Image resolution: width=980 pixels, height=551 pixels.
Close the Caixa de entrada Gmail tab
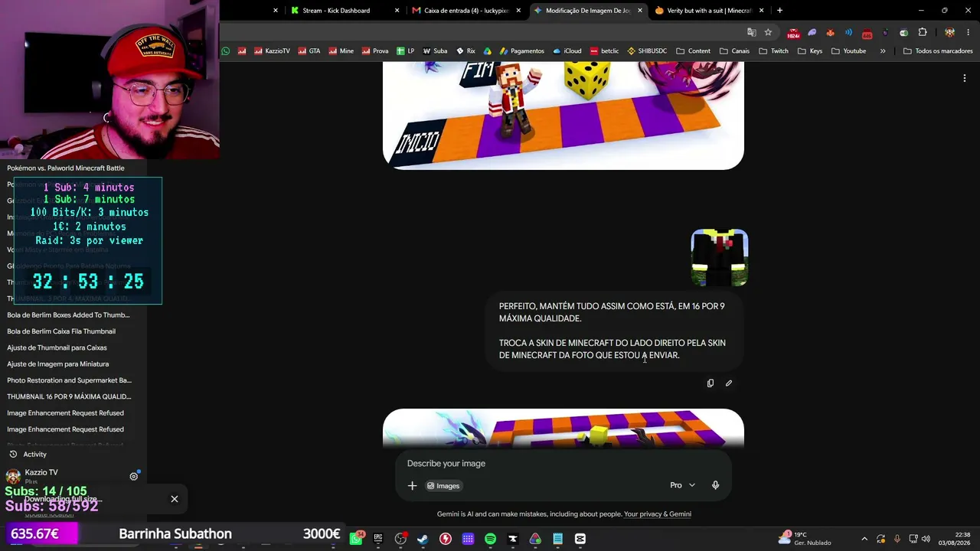pyautogui.click(x=518, y=11)
